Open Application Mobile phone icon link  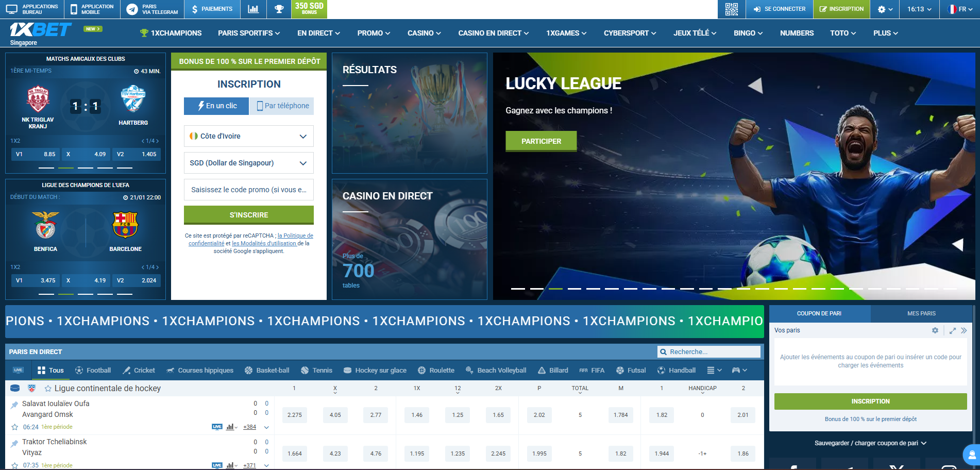point(92,9)
